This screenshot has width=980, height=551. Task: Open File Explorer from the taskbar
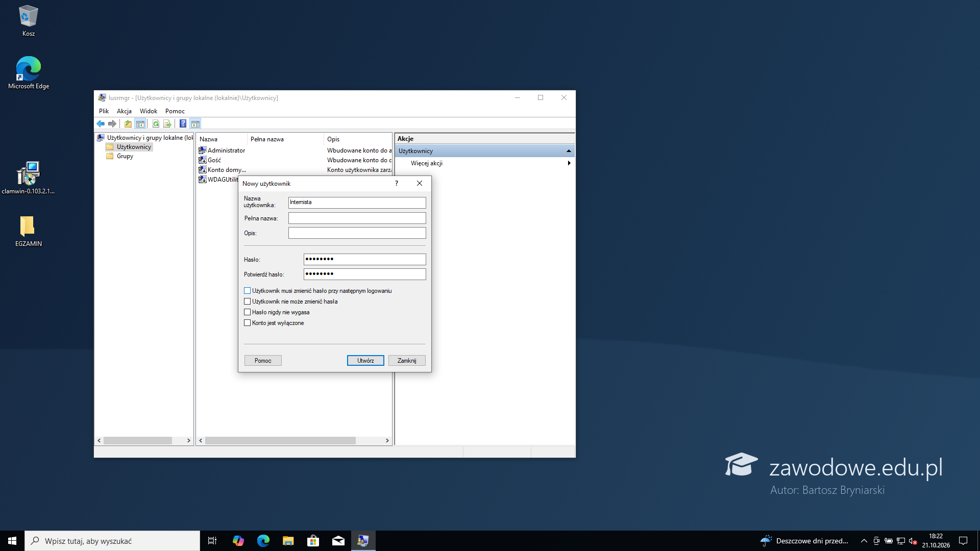288,541
